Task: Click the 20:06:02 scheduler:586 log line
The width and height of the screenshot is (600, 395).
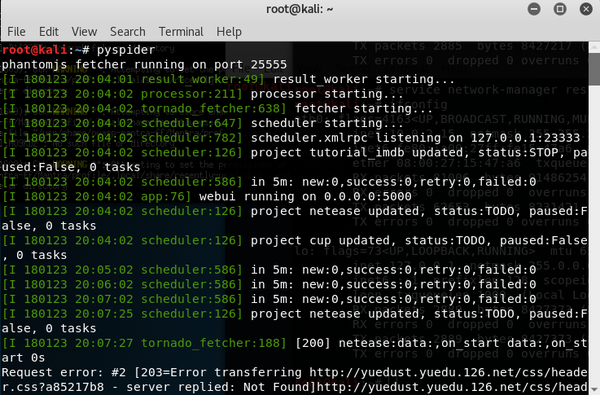Action: pyautogui.click(x=269, y=284)
